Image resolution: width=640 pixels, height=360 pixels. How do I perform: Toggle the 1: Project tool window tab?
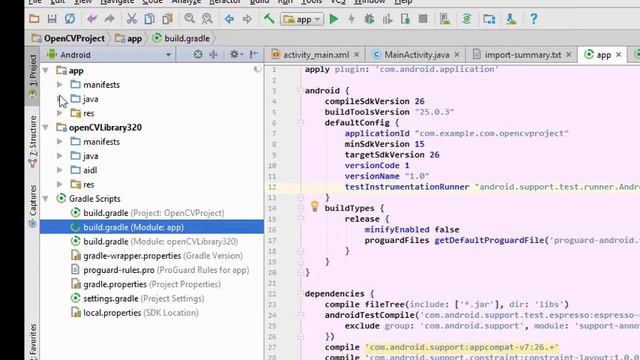pos(33,76)
